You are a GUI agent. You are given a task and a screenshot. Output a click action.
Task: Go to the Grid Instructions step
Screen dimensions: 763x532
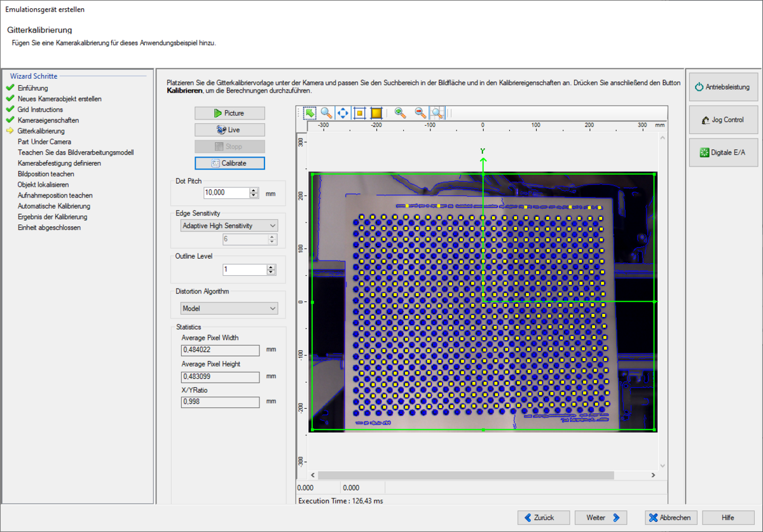(x=40, y=109)
